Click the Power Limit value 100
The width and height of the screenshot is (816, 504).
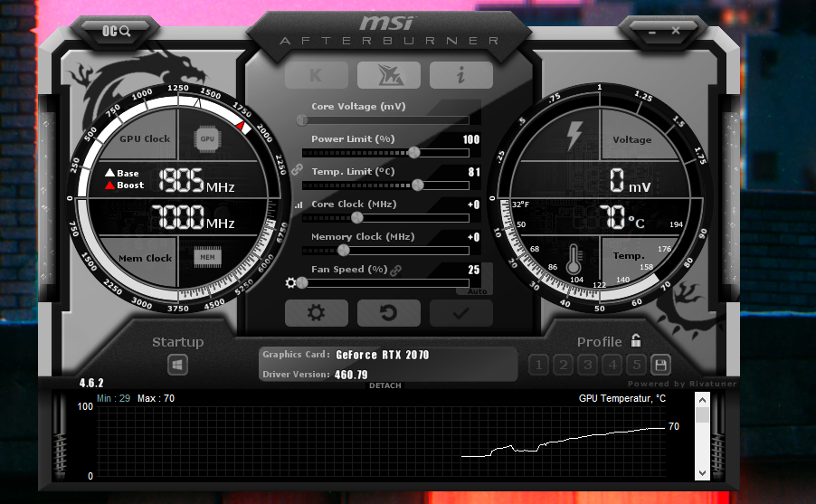pyautogui.click(x=471, y=139)
